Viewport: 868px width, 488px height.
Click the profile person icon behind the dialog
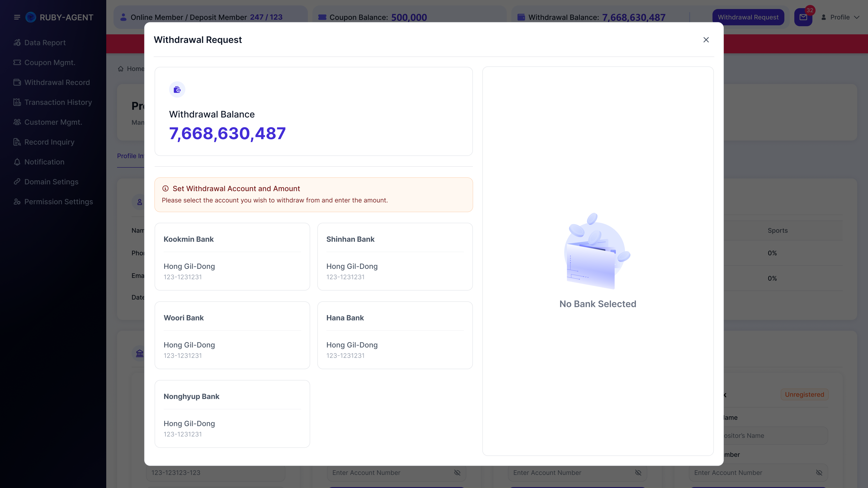(x=139, y=202)
